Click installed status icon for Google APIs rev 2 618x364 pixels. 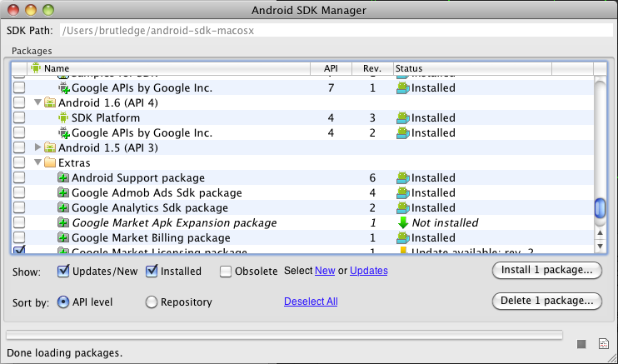pos(403,133)
